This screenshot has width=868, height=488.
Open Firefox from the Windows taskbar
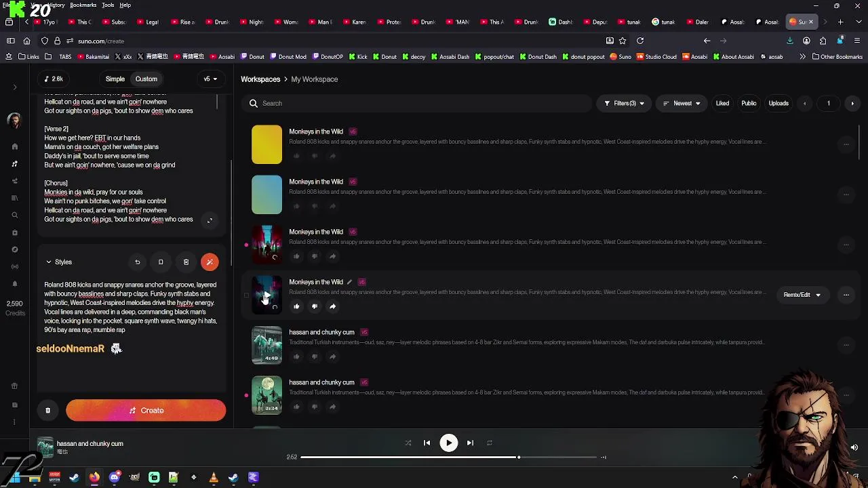pos(94,478)
